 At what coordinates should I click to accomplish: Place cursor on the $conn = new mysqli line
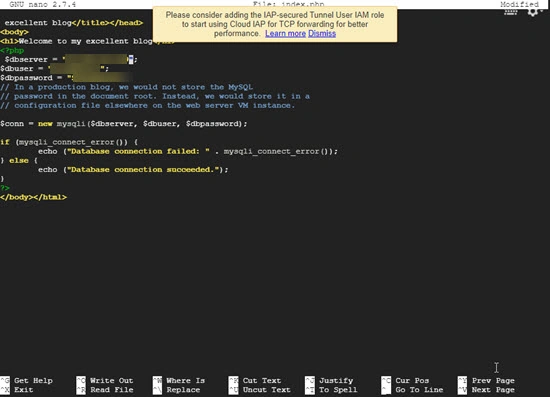(x=123, y=124)
